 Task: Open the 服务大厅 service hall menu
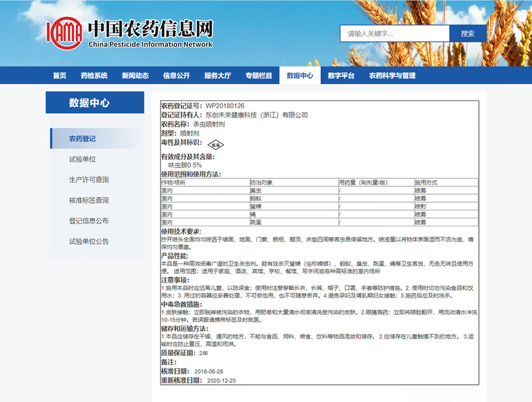point(217,76)
